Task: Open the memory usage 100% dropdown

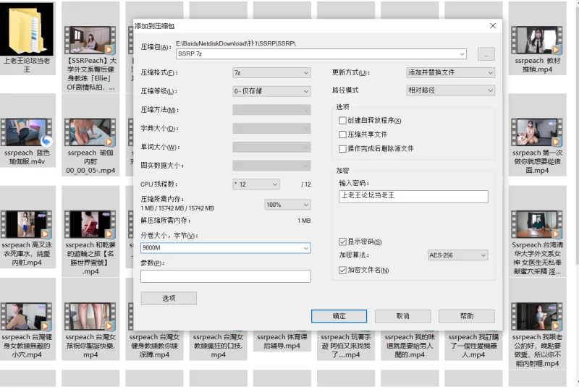Action: pos(287,205)
